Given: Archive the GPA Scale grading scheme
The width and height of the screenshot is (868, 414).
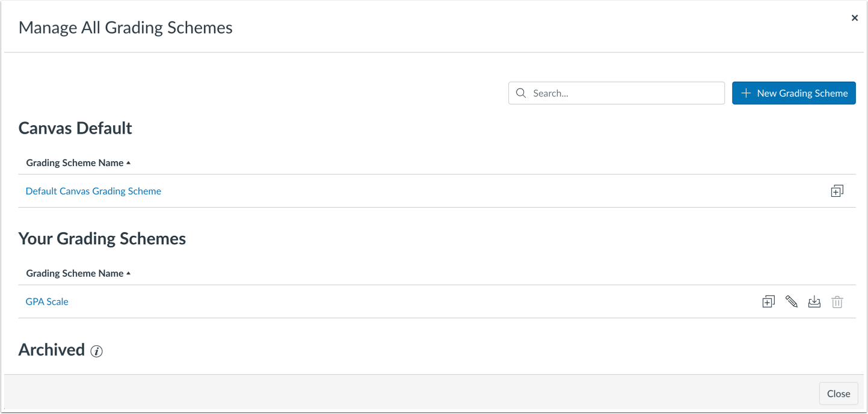Looking at the screenshot, I should pyautogui.click(x=814, y=302).
